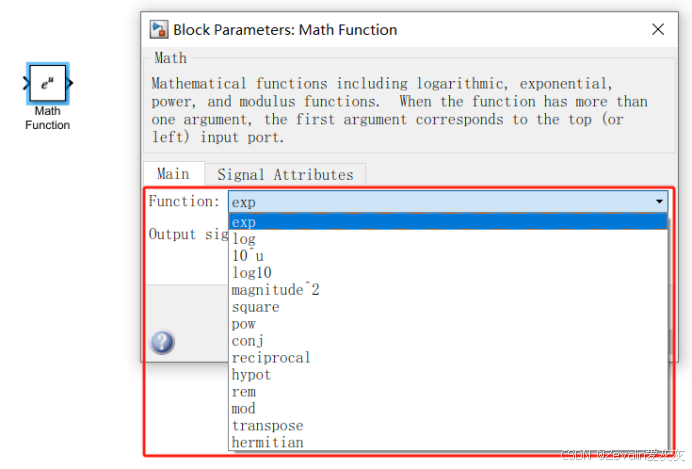692x469 pixels.
Task: Click the blue help question mark icon
Action: (x=162, y=343)
